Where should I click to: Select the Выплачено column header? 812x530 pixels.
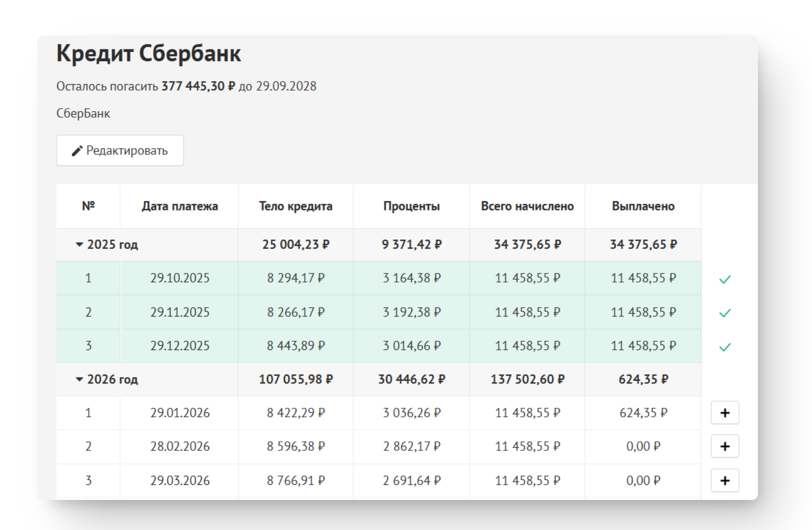point(643,206)
